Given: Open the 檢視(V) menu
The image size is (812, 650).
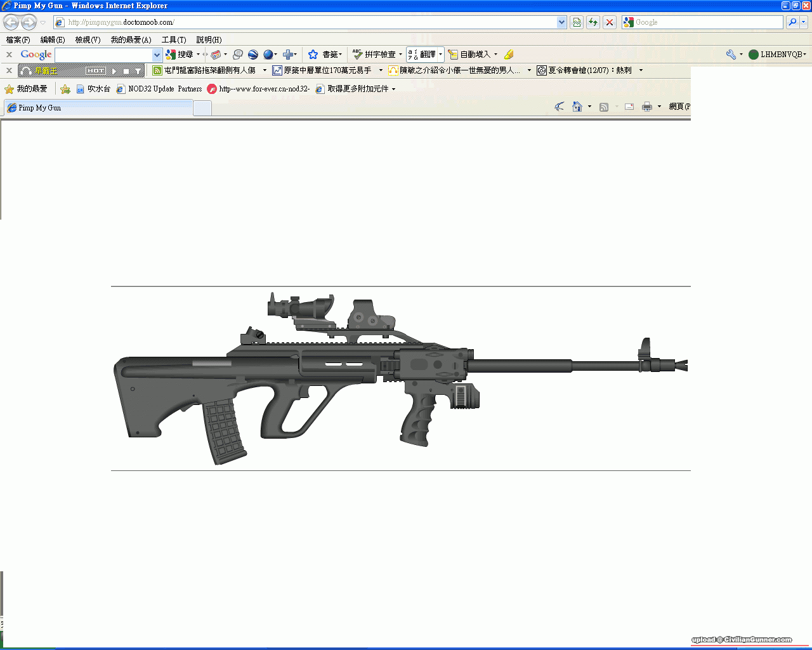Looking at the screenshot, I should click(x=88, y=40).
